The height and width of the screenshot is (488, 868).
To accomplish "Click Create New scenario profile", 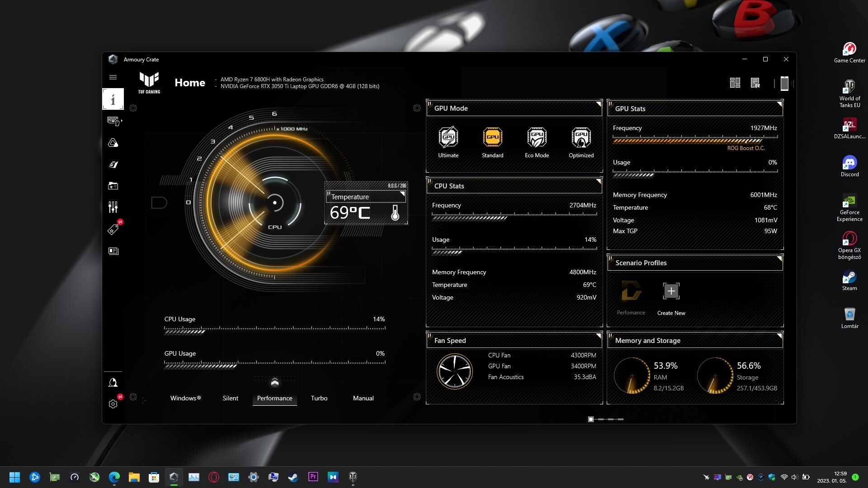I will click(671, 299).
